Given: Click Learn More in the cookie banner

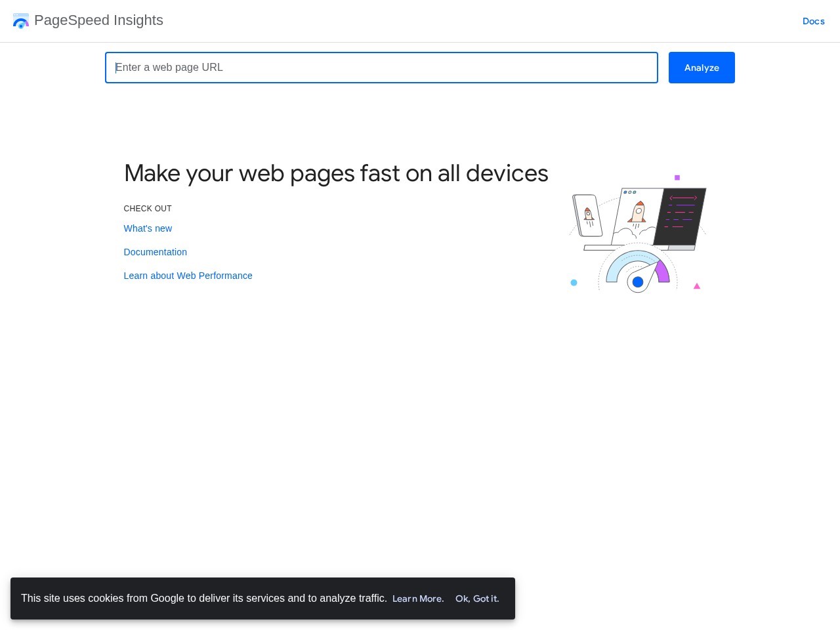Looking at the screenshot, I should [417, 598].
